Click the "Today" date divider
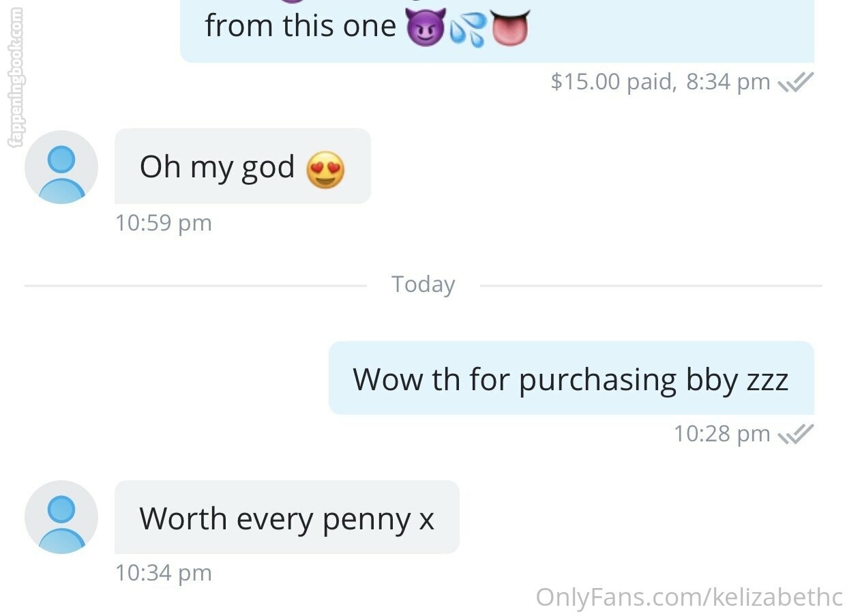 (423, 284)
